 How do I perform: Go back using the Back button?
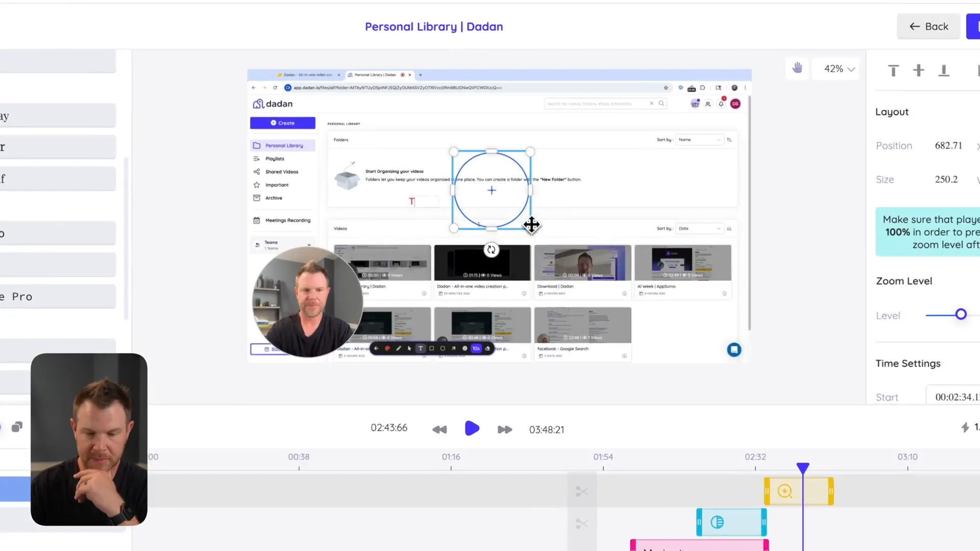(x=928, y=27)
